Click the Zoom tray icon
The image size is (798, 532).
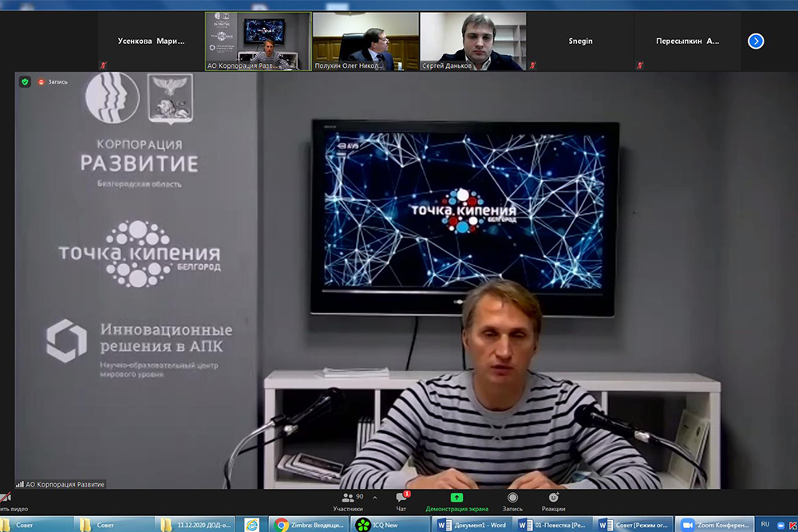coord(780,526)
